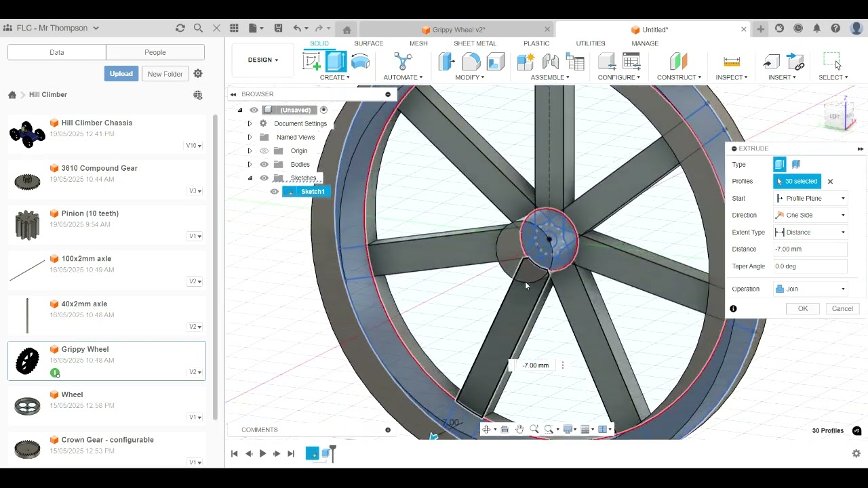Activate the Unsaved component radio button
Image resolution: width=868 pixels, height=488 pixels.
[x=323, y=110]
